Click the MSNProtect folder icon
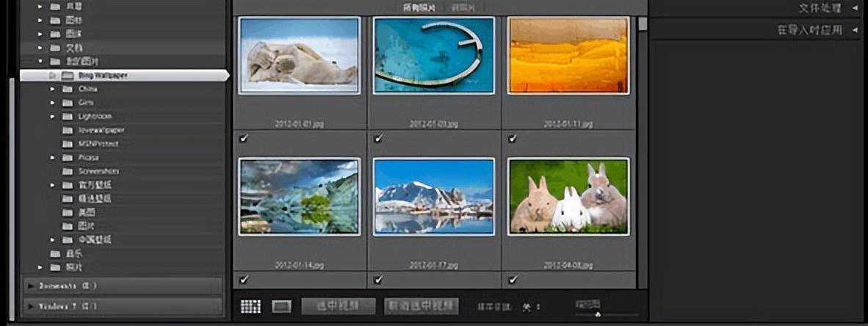Image resolution: width=868 pixels, height=326 pixels. click(x=68, y=144)
